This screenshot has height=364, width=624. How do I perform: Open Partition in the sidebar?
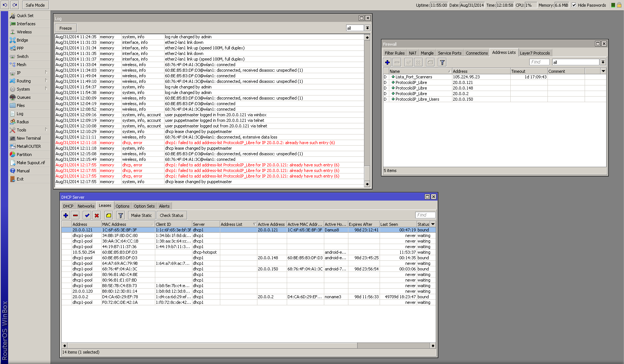[24, 155]
